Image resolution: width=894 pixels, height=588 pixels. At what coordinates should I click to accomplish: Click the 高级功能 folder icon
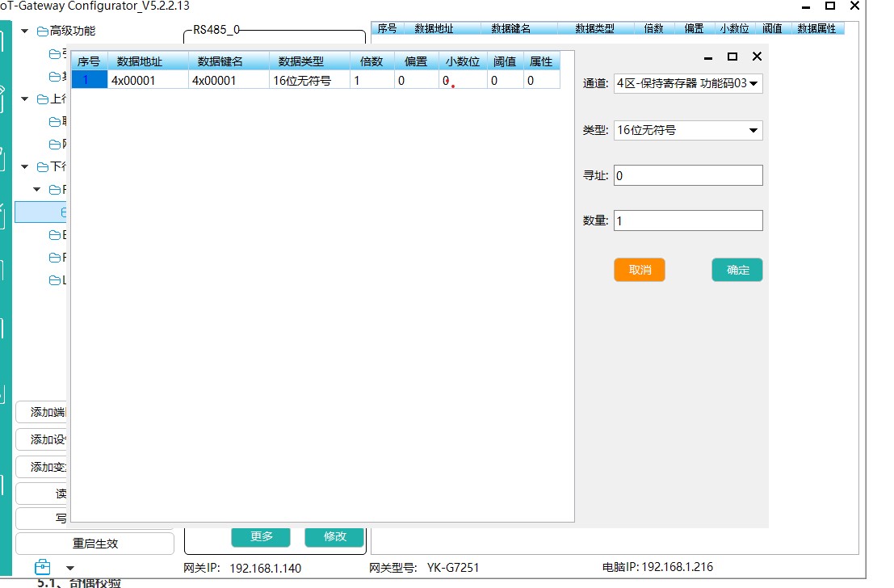tap(42, 31)
